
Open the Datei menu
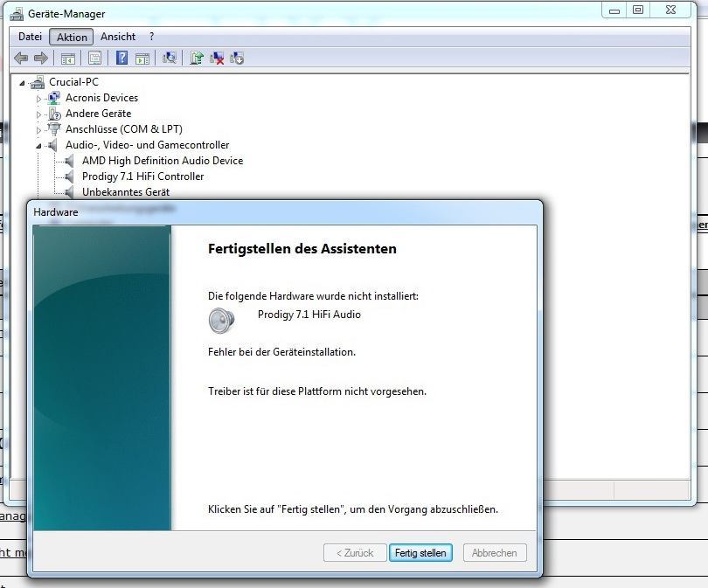pyautogui.click(x=30, y=37)
